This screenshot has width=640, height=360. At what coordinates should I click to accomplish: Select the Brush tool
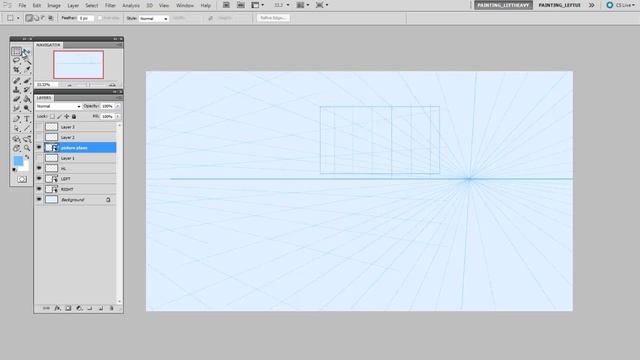(26, 80)
